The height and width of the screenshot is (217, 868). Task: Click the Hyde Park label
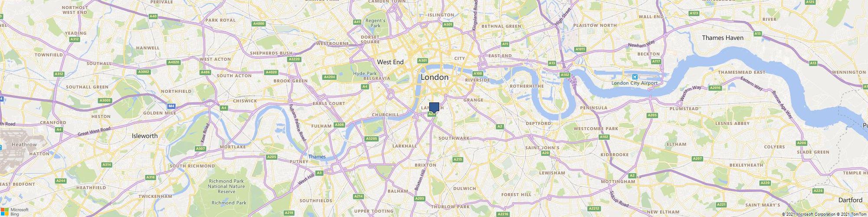365,74
